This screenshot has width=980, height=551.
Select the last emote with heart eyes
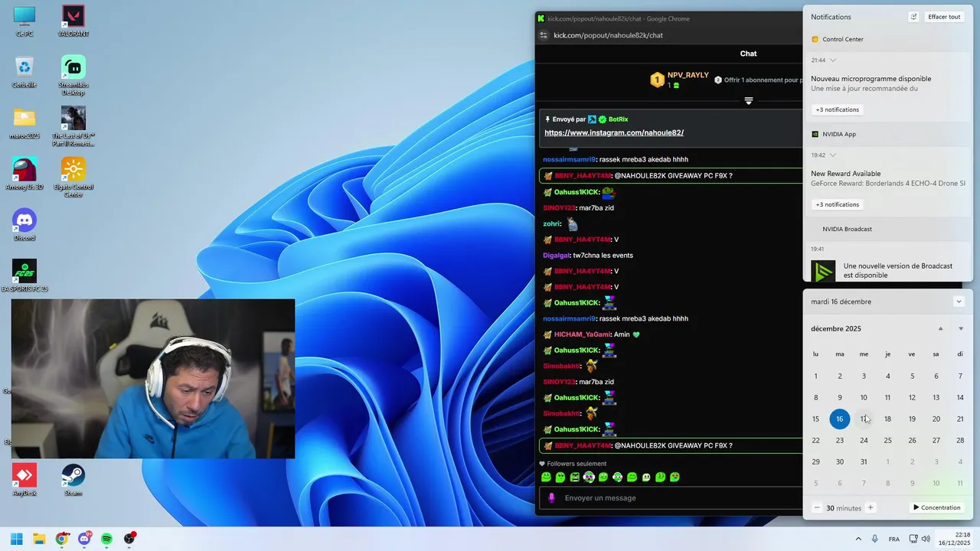point(675,477)
